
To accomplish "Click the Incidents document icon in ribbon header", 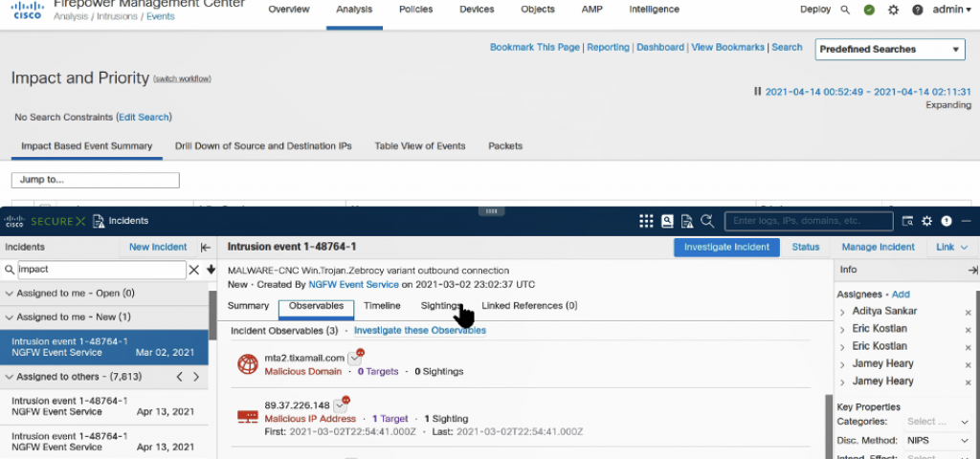I will [99, 221].
